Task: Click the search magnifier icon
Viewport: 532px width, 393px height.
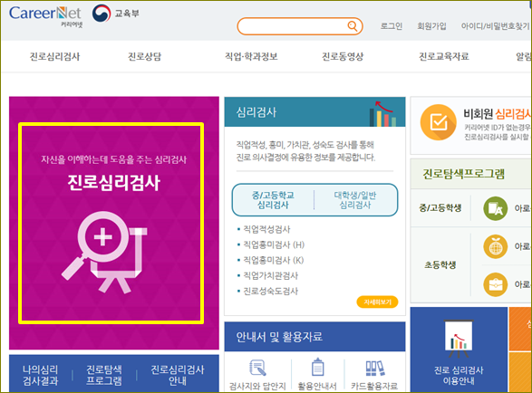Action: pyautogui.click(x=353, y=25)
